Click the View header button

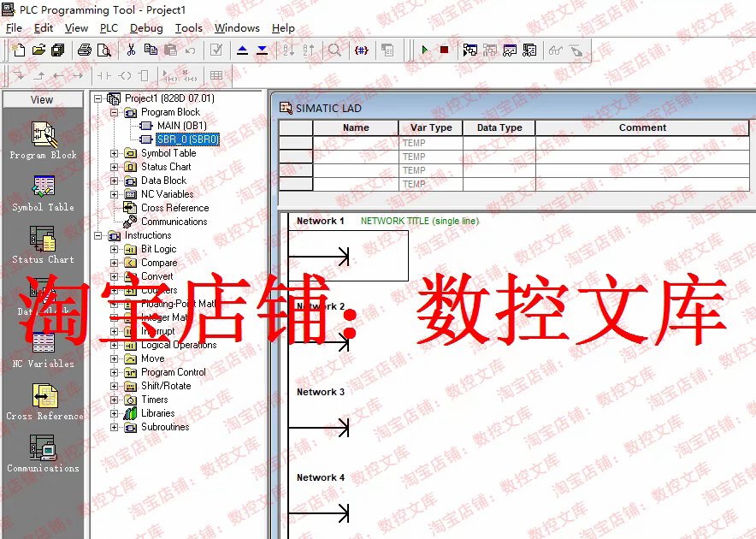coord(43,100)
